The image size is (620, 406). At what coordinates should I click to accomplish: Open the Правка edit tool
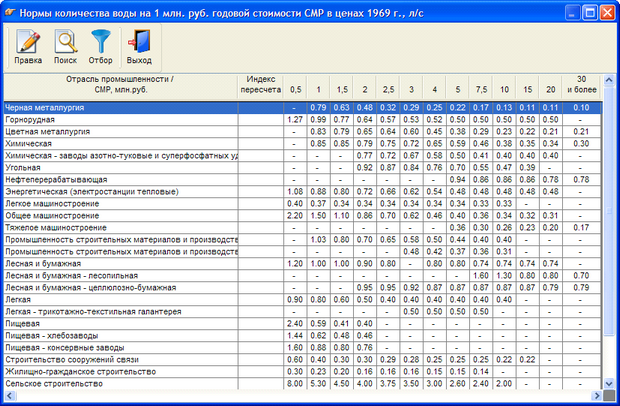(x=28, y=47)
